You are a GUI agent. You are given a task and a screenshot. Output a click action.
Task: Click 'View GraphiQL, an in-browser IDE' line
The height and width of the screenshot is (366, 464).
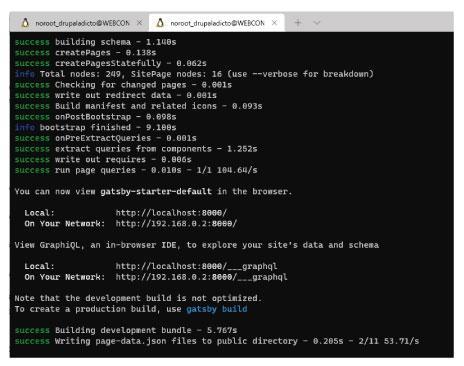tap(197, 245)
